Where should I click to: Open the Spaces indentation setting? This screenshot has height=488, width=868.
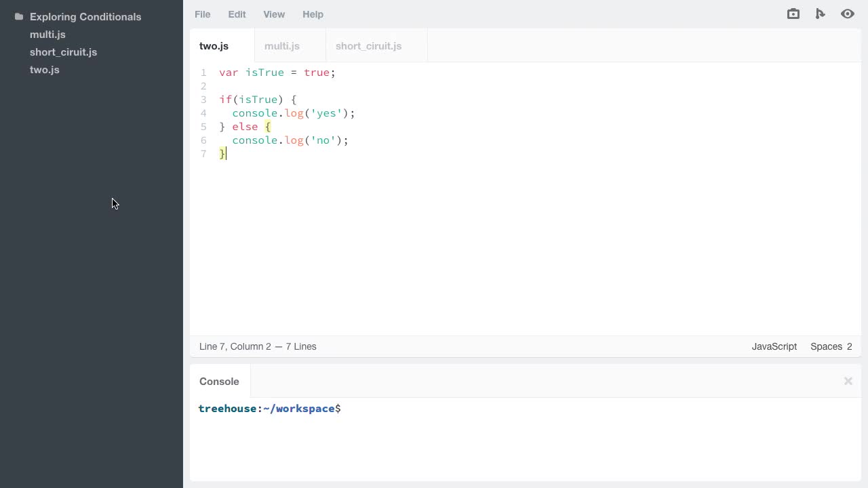tap(831, 346)
